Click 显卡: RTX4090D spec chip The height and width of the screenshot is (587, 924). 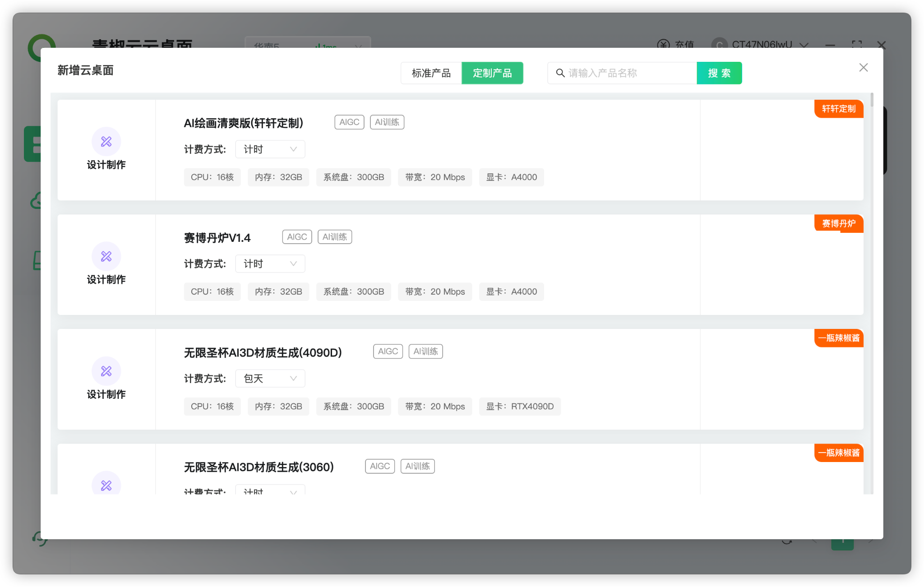(520, 407)
